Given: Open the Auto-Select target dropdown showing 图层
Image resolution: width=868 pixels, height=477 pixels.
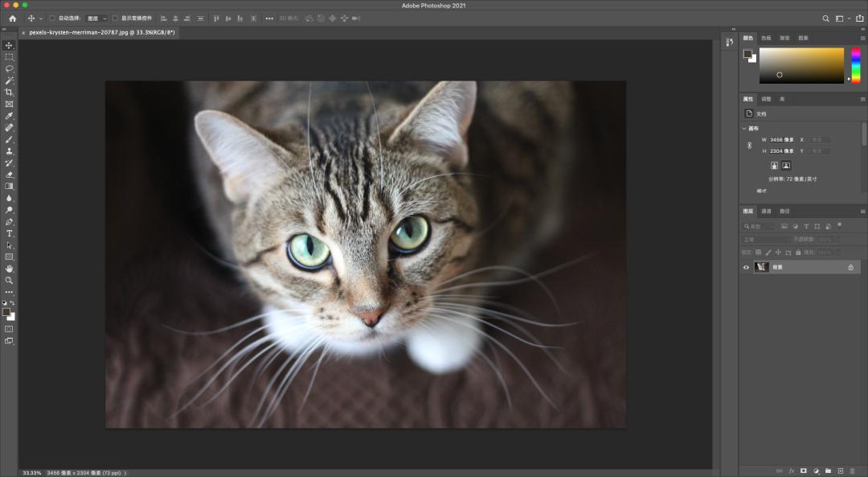Looking at the screenshot, I should [x=94, y=18].
